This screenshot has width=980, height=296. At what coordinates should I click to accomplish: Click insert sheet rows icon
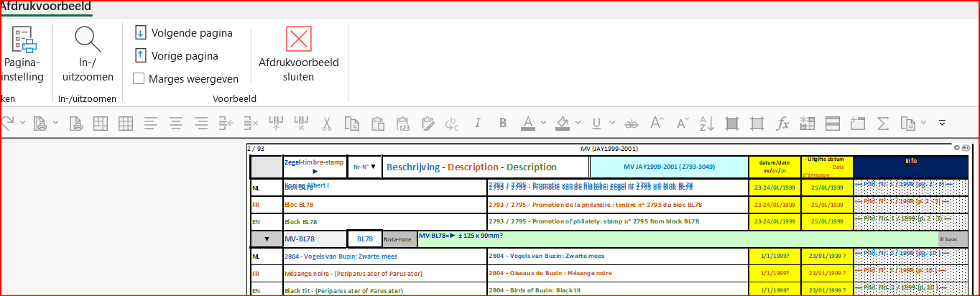pos(226,124)
